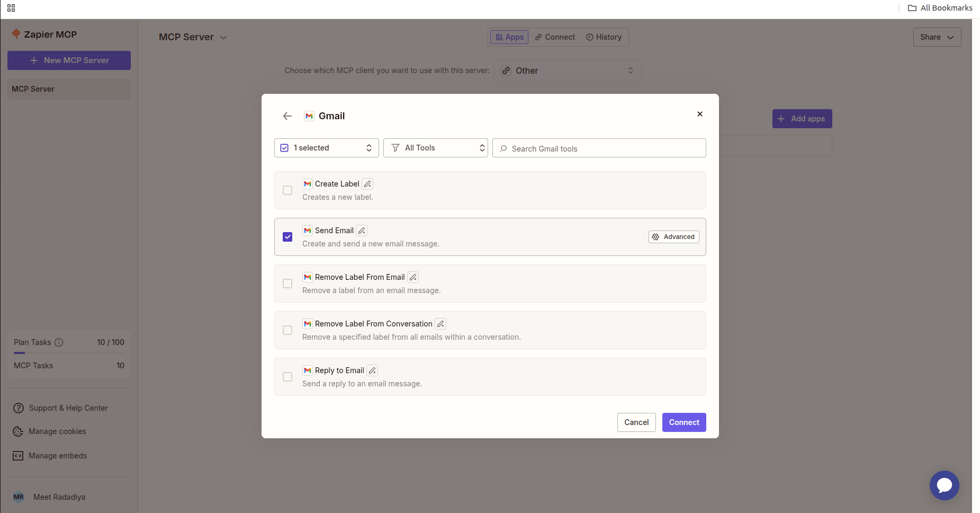Open the 1 selected dropdown
Viewport: 980px width, 513px height.
[327, 148]
